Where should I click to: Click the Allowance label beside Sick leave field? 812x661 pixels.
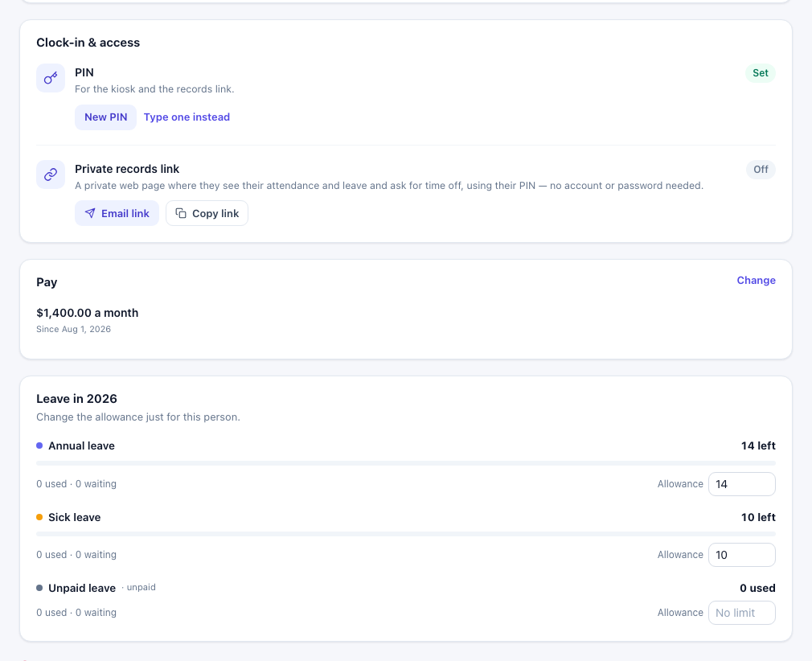click(680, 554)
